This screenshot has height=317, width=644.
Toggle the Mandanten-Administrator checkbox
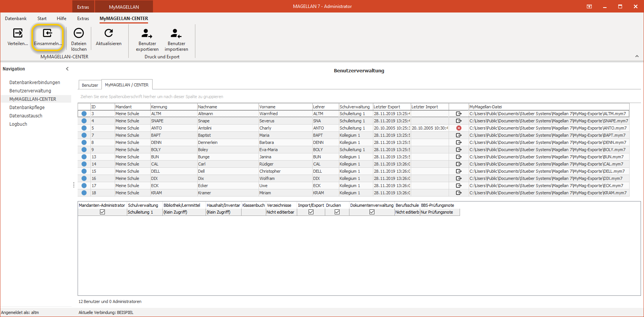(x=102, y=212)
